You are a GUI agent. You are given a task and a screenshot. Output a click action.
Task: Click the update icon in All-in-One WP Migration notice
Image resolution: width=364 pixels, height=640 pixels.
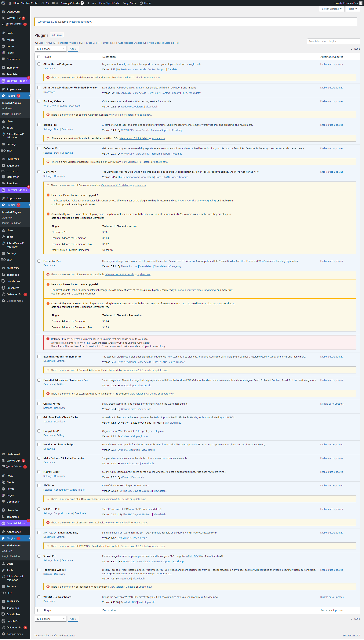(x=48, y=78)
